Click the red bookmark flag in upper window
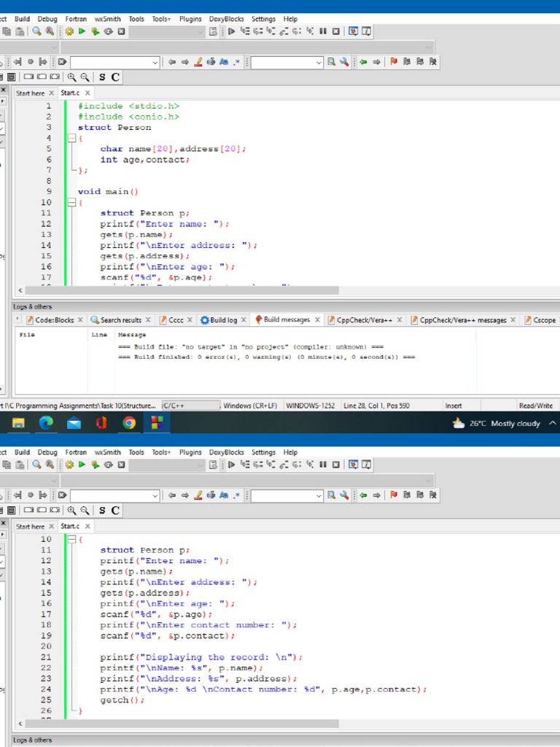This screenshot has width=560, height=747. click(x=394, y=62)
